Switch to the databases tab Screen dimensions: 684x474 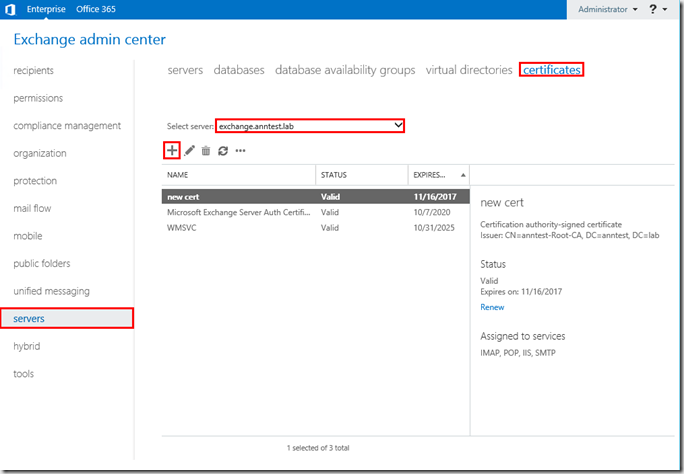[238, 70]
